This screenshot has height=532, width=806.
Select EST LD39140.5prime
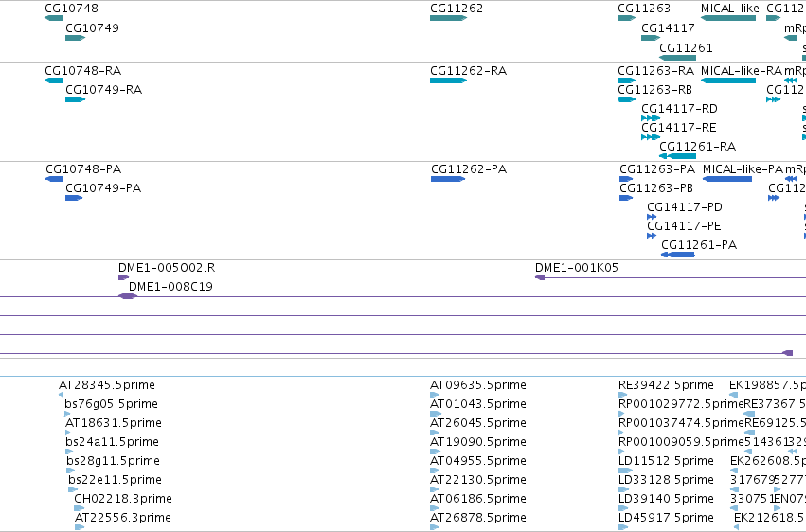point(623,508)
